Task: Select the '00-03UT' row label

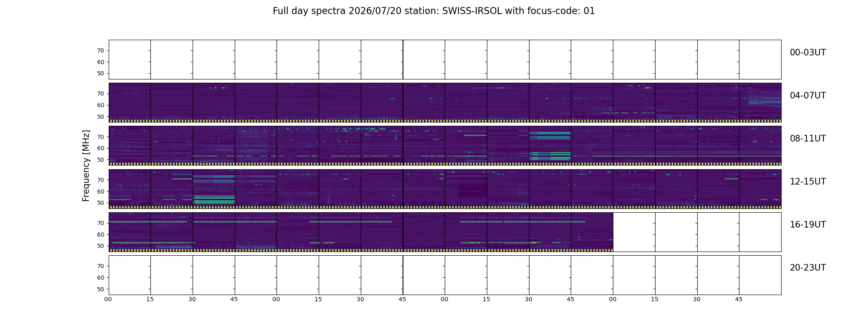Action: click(808, 53)
